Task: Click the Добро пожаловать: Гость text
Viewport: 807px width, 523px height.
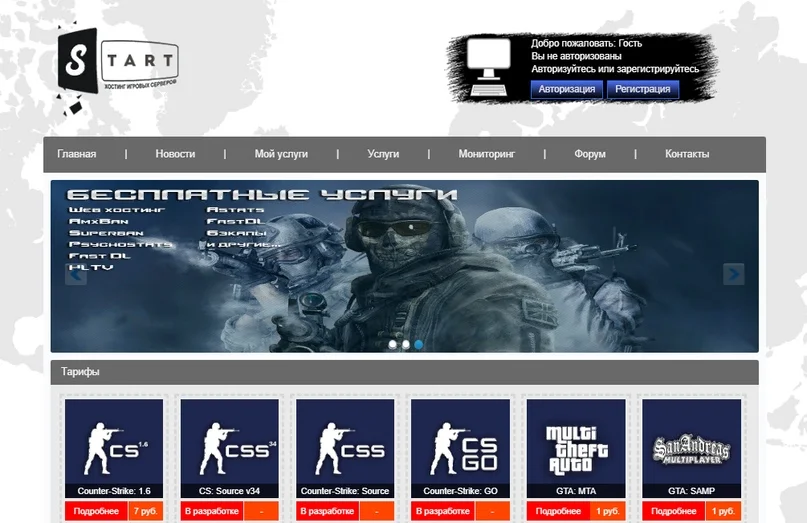Action: tap(586, 43)
